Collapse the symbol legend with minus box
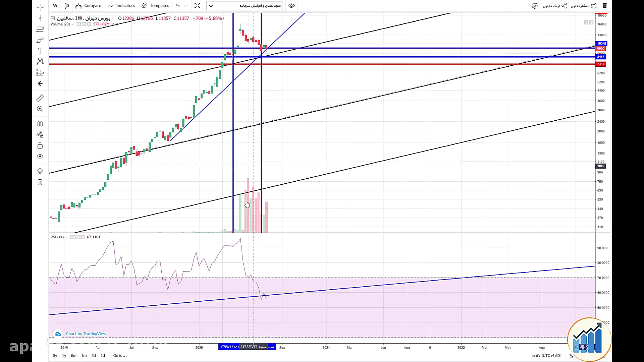The image size is (644, 362). [x=53, y=18]
